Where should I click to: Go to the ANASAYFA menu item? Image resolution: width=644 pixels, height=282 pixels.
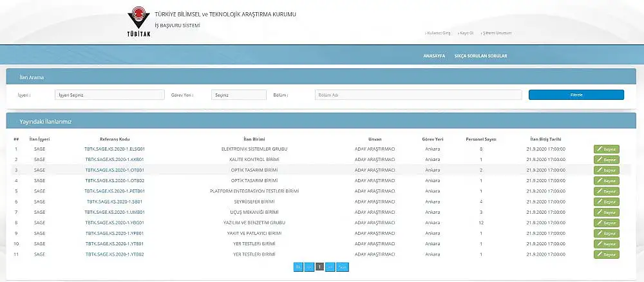(434, 56)
